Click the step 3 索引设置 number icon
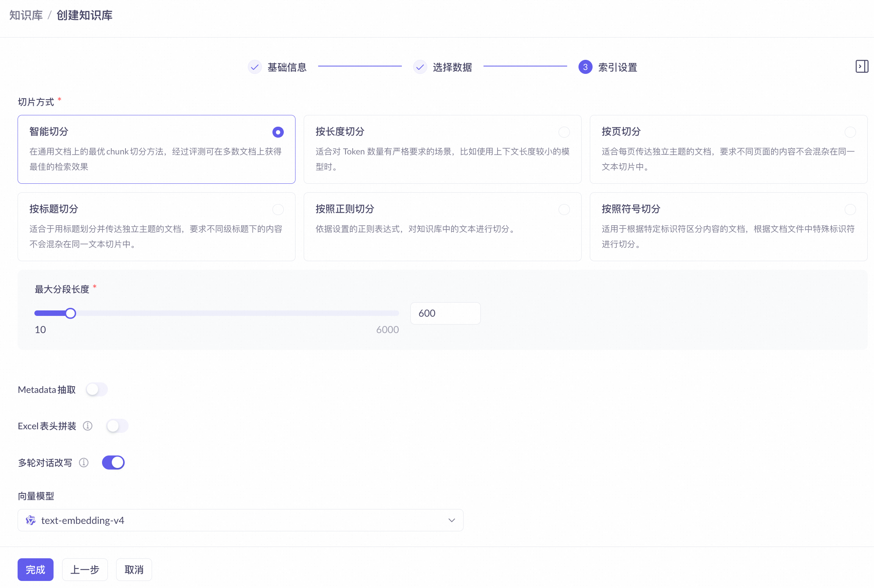The height and width of the screenshot is (588, 874). pyautogui.click(x=585, y=67)
